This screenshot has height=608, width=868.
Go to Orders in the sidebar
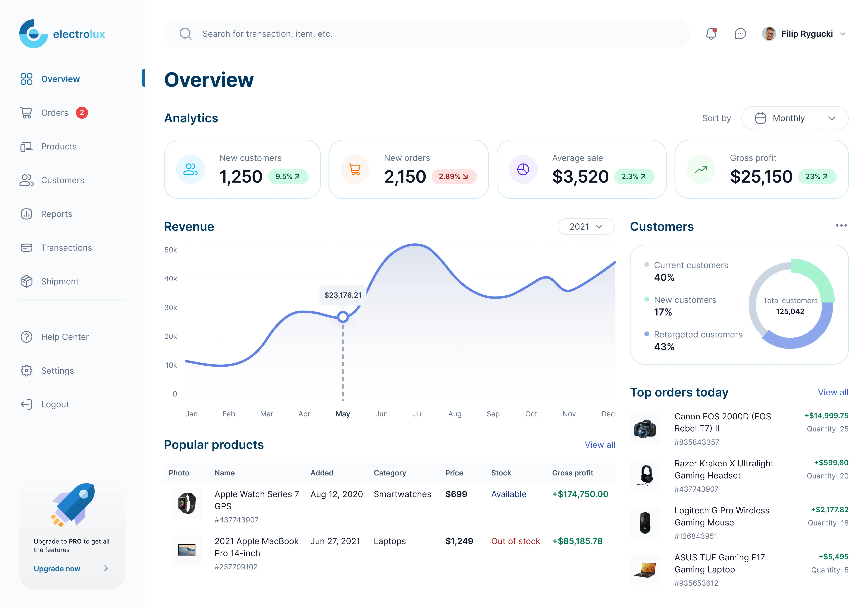point(55,113)
